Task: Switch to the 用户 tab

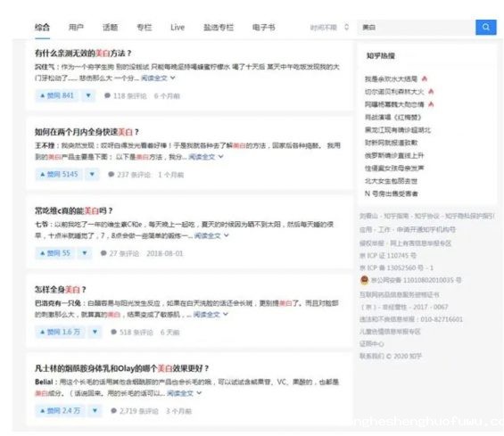Action: click(x=76, y=28)
